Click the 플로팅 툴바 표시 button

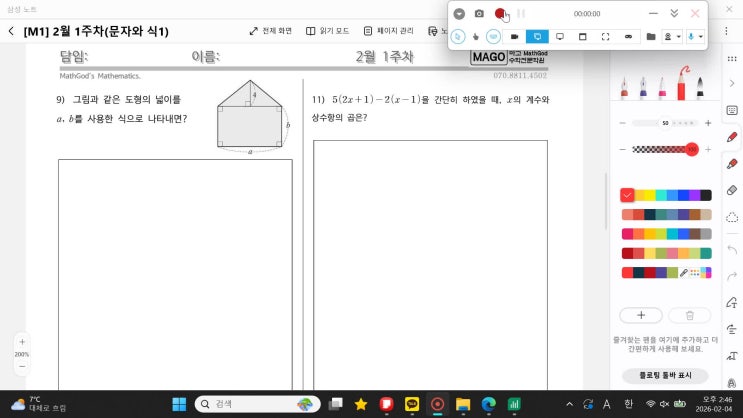point(666,376)
